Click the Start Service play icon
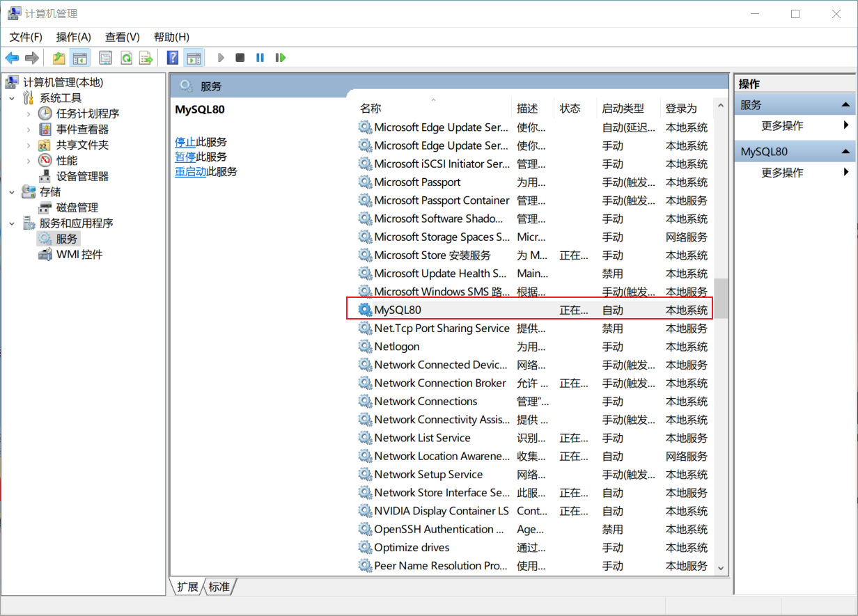The image size is (858, 616). click(221, 58)
